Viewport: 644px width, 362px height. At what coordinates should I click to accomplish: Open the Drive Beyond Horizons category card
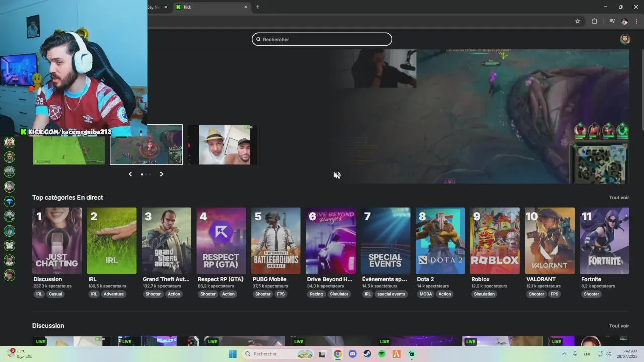pos(331,240)
